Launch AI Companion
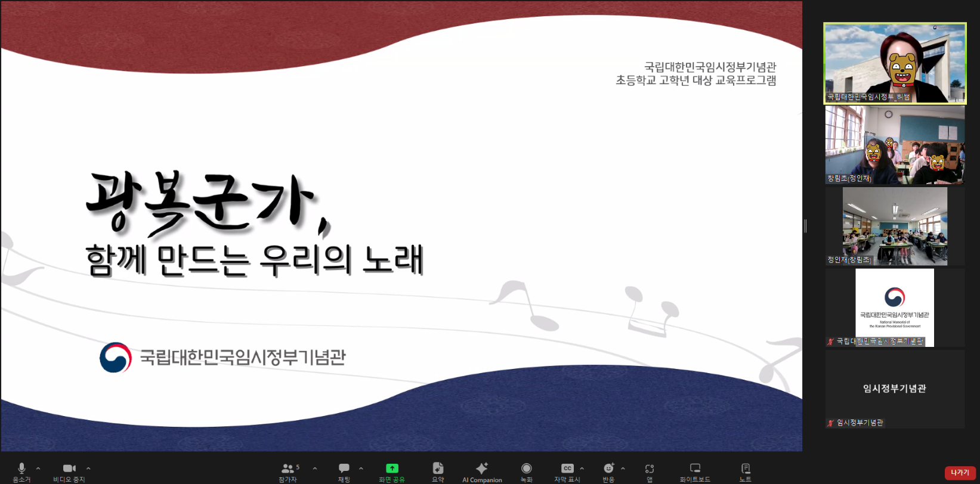This screenshot has width=980, height=484. (482, 472)
